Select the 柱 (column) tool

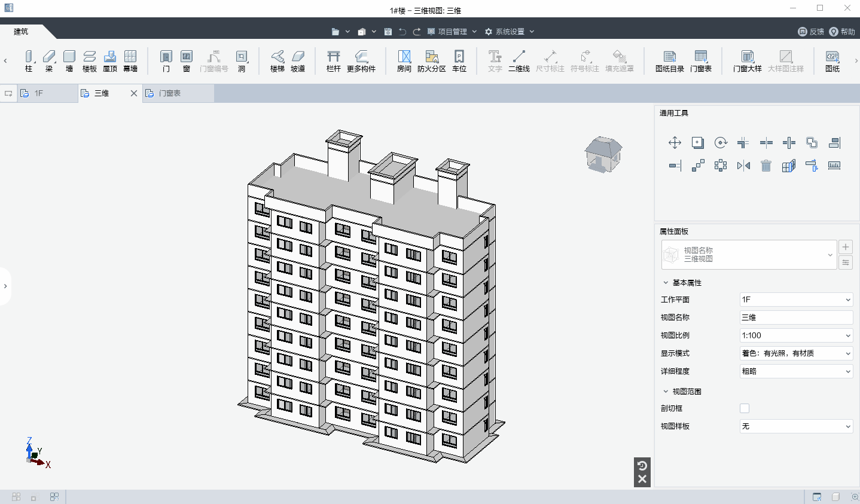(x=29, y=61)
